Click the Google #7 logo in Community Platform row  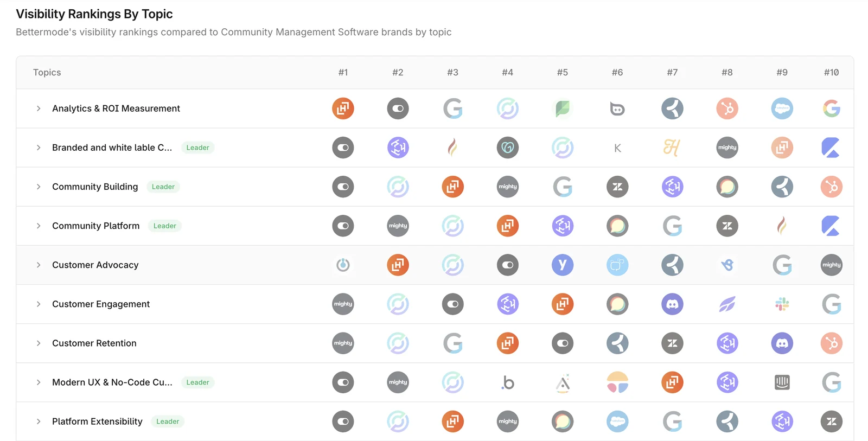coord(672,226)
